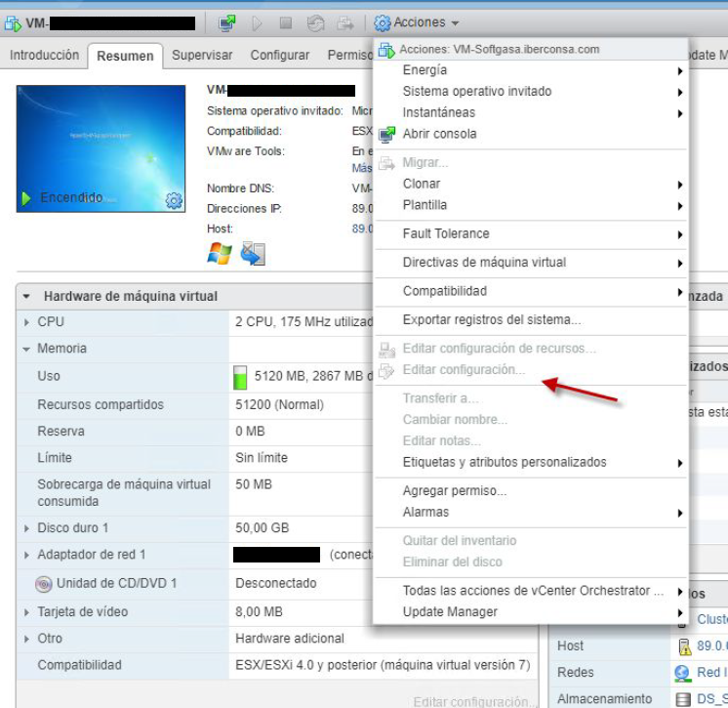
Task: Open the Instantáneas submenu
Action: (530, 113)
